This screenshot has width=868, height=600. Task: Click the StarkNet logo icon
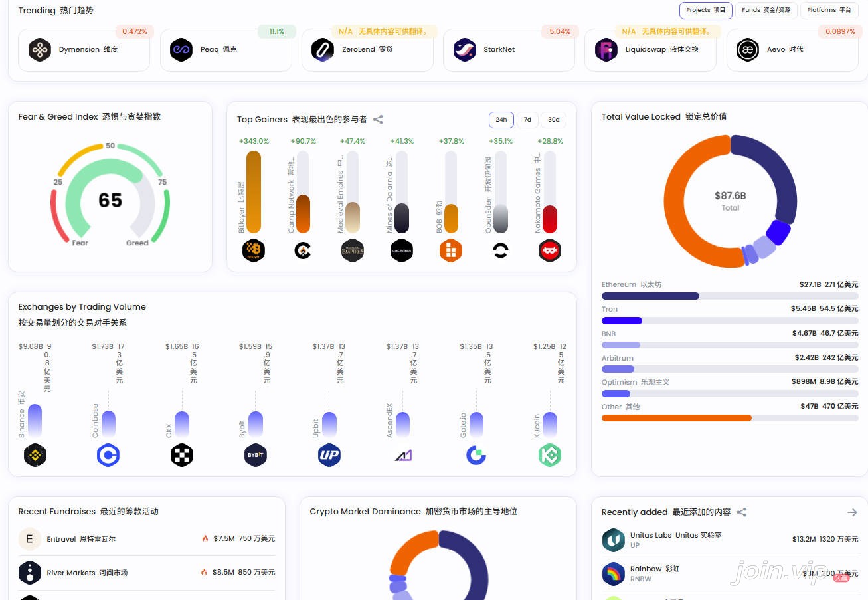pyautogui.click(x=465, y=50)
